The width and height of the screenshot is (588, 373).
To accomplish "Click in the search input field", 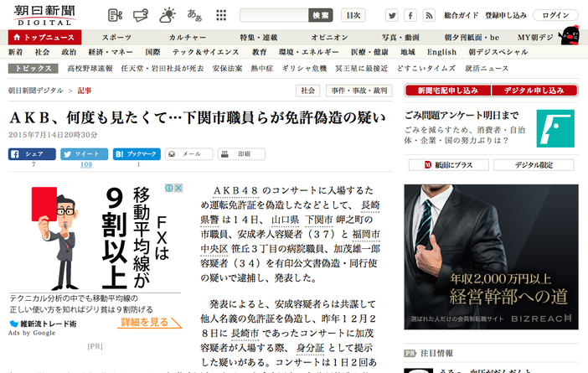I will (x=274, y=15).
